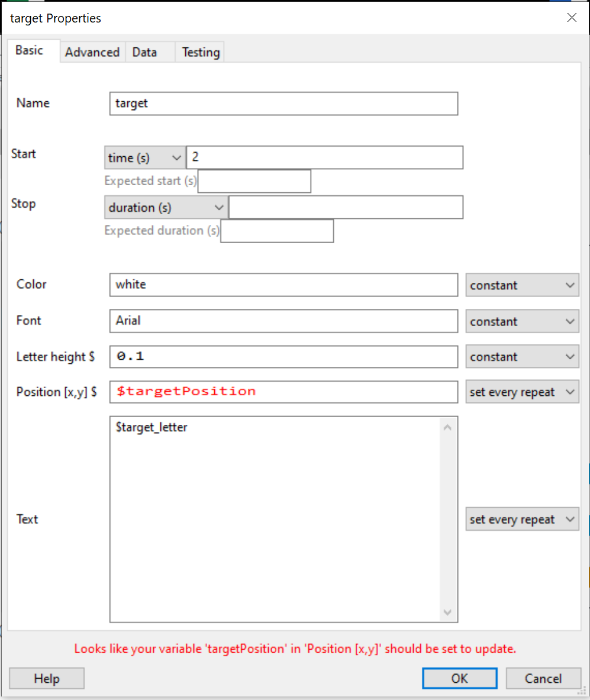Image resolution: width=590 pixels, height=700 pixels.
Task: Expand the Font constant dropdown
Action: pyautogui.click(x=522, y=321)
